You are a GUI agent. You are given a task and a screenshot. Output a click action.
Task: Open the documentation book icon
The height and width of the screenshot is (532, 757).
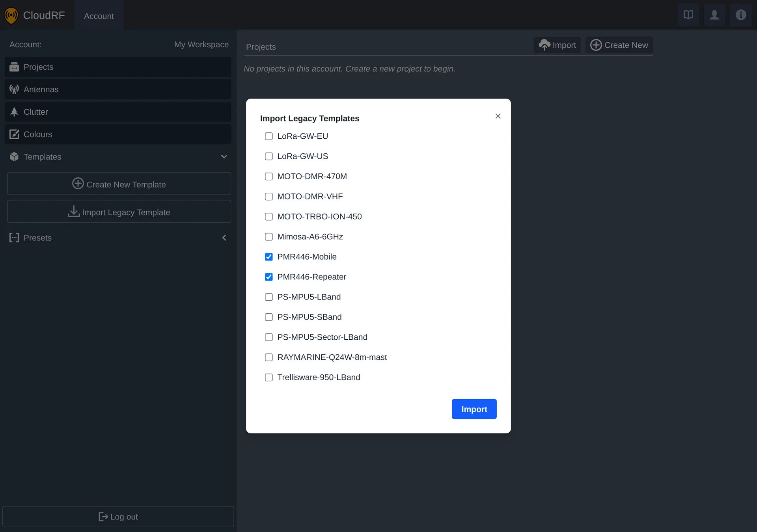[x=688, y=15]
